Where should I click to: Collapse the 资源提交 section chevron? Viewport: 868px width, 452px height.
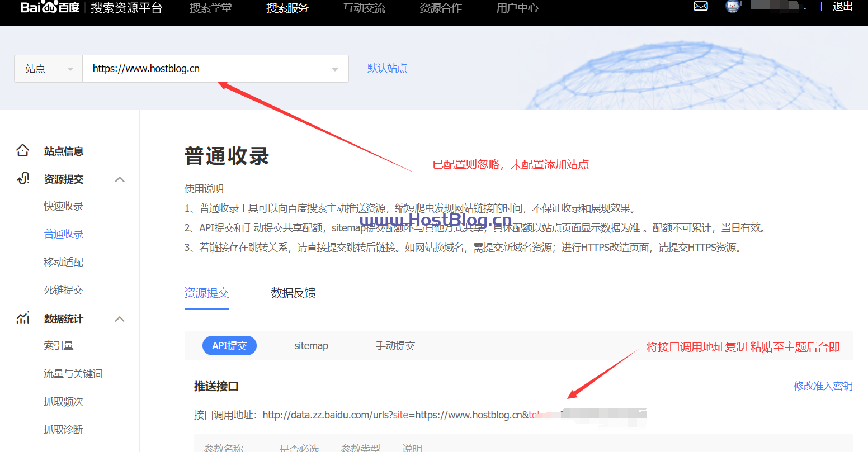coord(120,179)
